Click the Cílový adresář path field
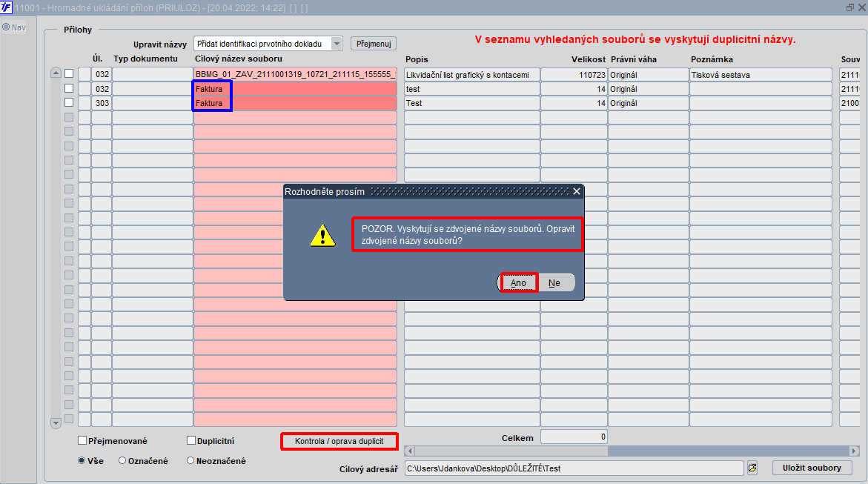 (x=574, y=468)
